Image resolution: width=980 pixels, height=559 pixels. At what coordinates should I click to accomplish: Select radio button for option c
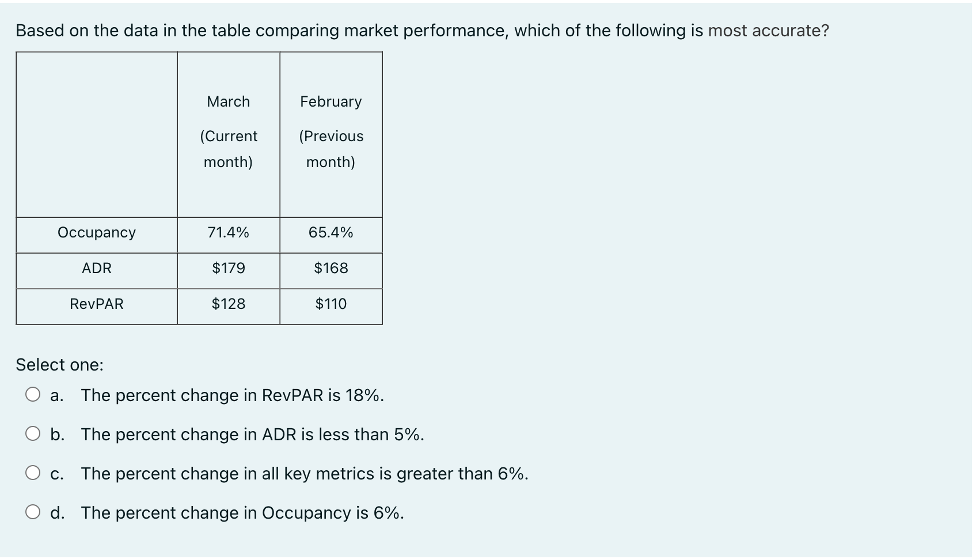point(33,473)
